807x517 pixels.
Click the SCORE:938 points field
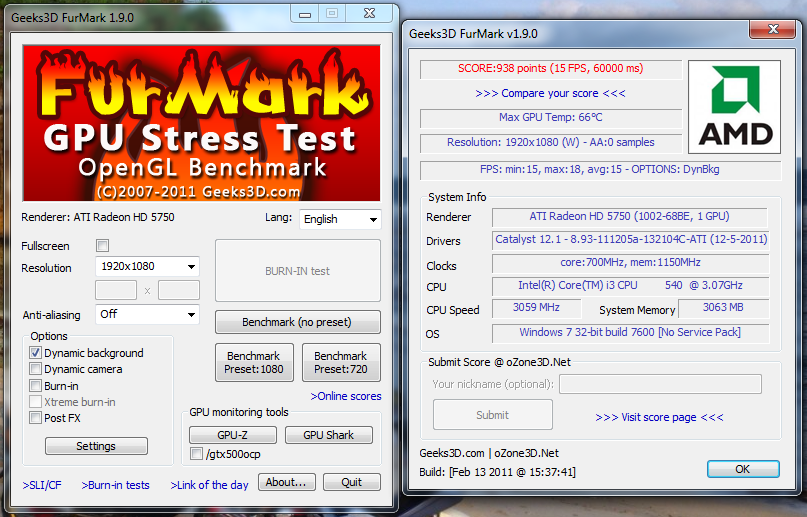551,69
